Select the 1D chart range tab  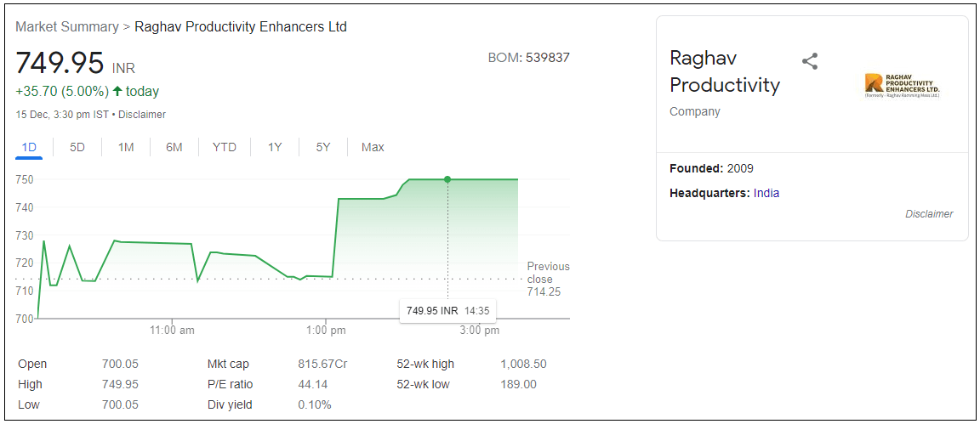(29, 147)
